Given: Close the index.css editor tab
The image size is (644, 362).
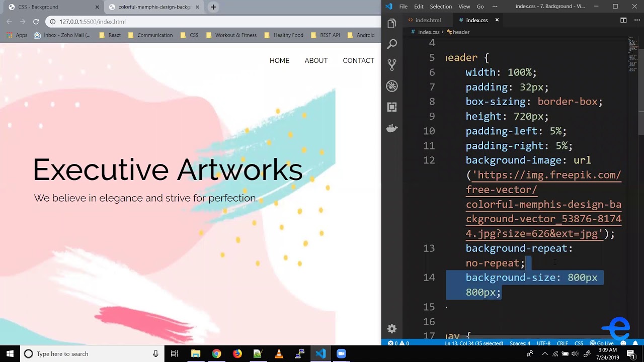Looking at the screenshot, I should coord(497,20).
